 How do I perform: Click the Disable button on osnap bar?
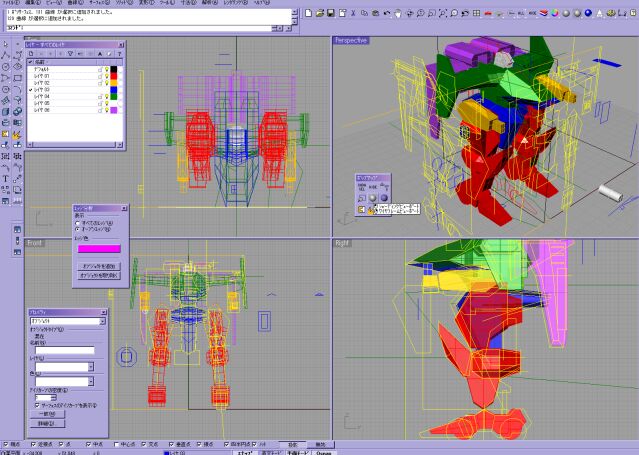(x=321, y=444)
